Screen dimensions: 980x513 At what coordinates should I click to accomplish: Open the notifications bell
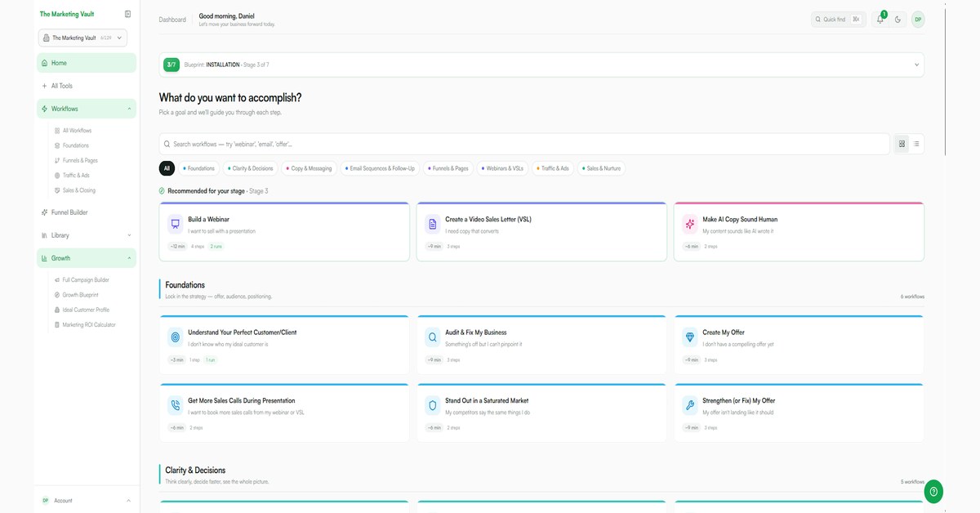pyautogui.click(x=880, y=19)
